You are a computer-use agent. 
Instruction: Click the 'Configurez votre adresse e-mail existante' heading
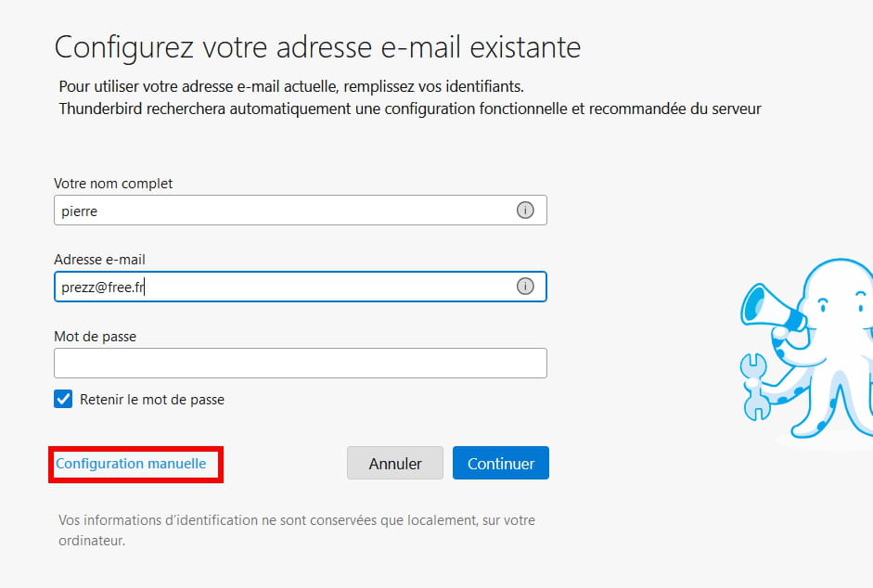(318, 47)
